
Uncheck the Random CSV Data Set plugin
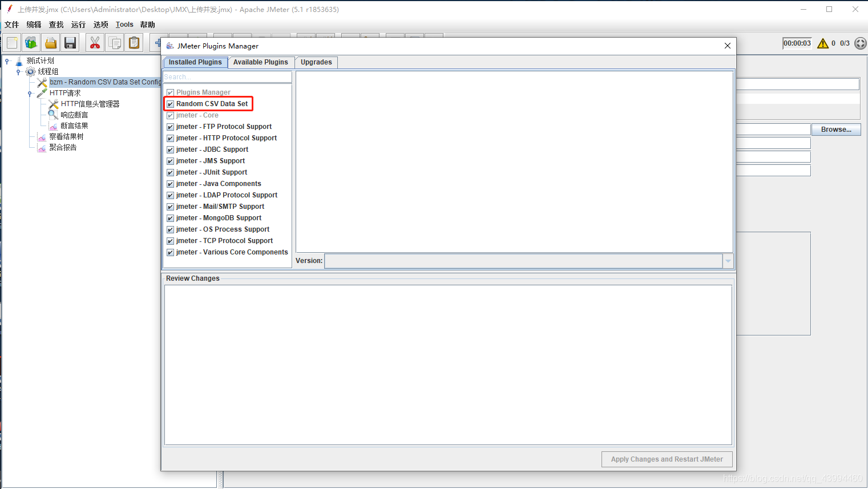pos(171,104)
